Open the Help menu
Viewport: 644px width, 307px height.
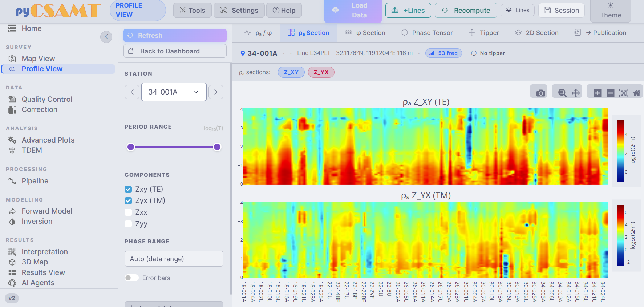click(x=284, y=11)
